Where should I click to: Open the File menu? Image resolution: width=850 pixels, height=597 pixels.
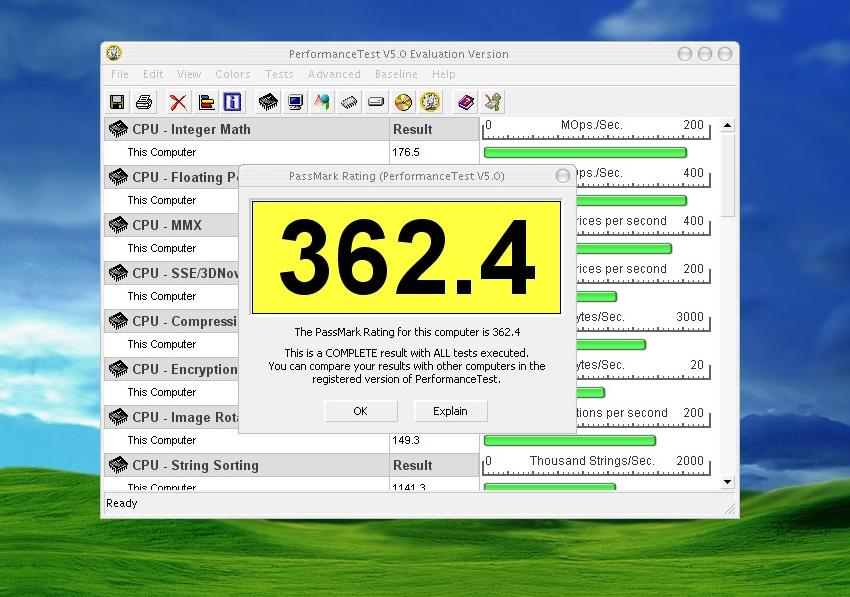120,74
